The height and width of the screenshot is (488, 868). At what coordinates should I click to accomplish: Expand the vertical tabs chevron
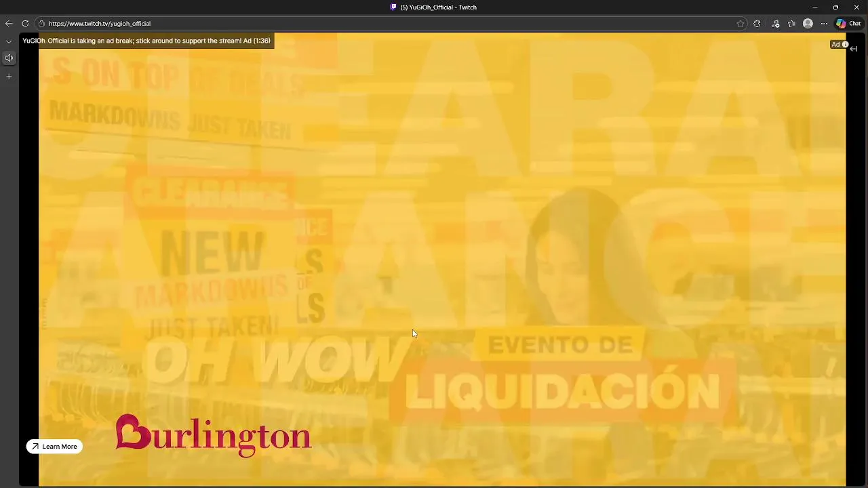click(9, 41)
